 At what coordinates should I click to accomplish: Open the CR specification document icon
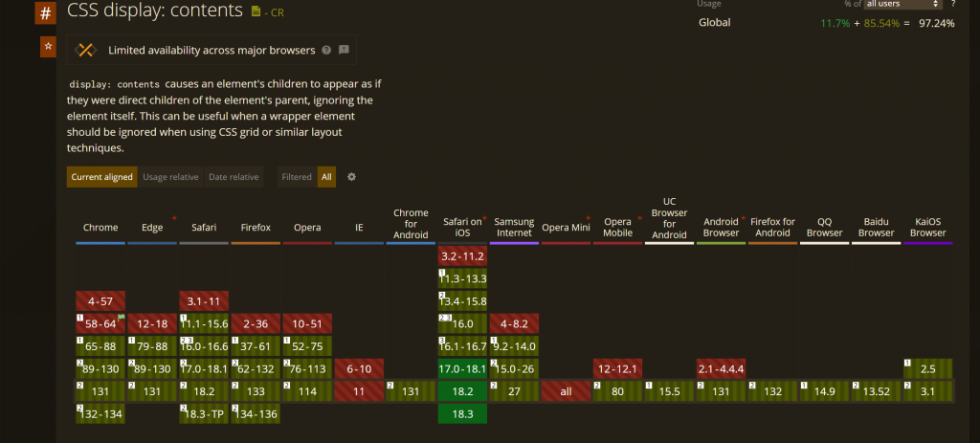256,11
